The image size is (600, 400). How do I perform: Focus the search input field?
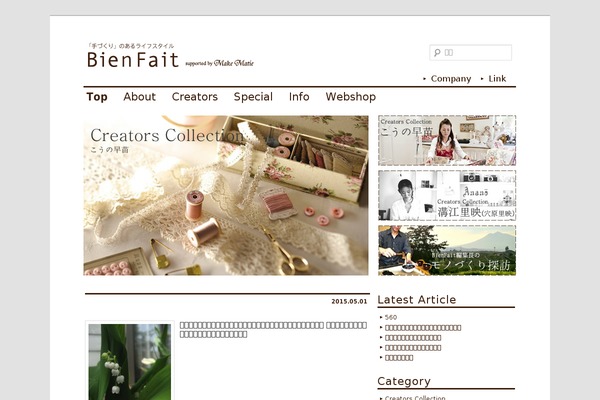pyautogui.click(x=471, y=52)
